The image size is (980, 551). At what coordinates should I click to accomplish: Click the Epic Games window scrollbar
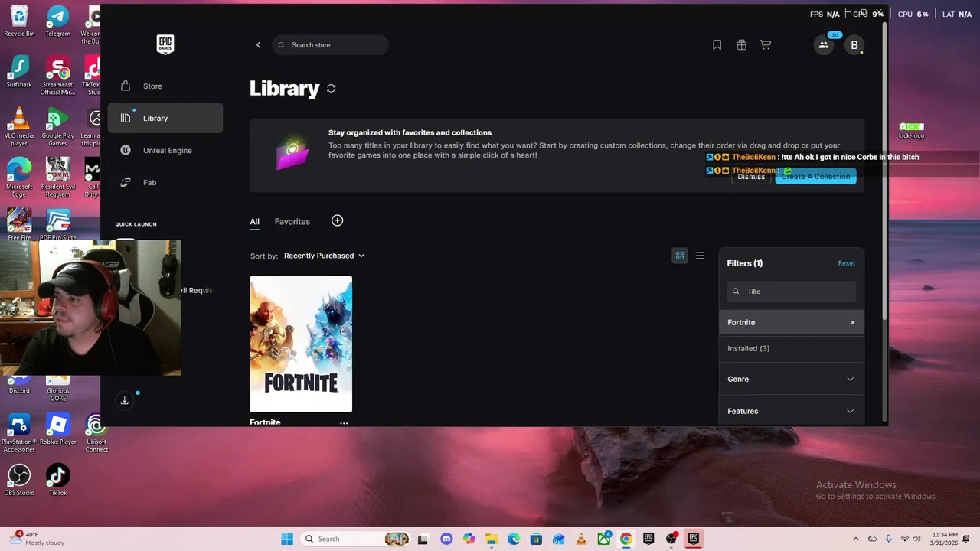point(886,172)
